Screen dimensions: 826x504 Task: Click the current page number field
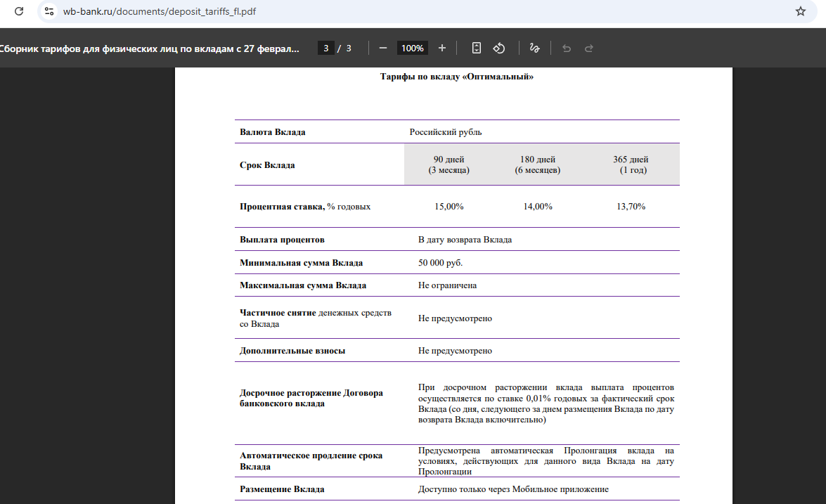[326, 49]
